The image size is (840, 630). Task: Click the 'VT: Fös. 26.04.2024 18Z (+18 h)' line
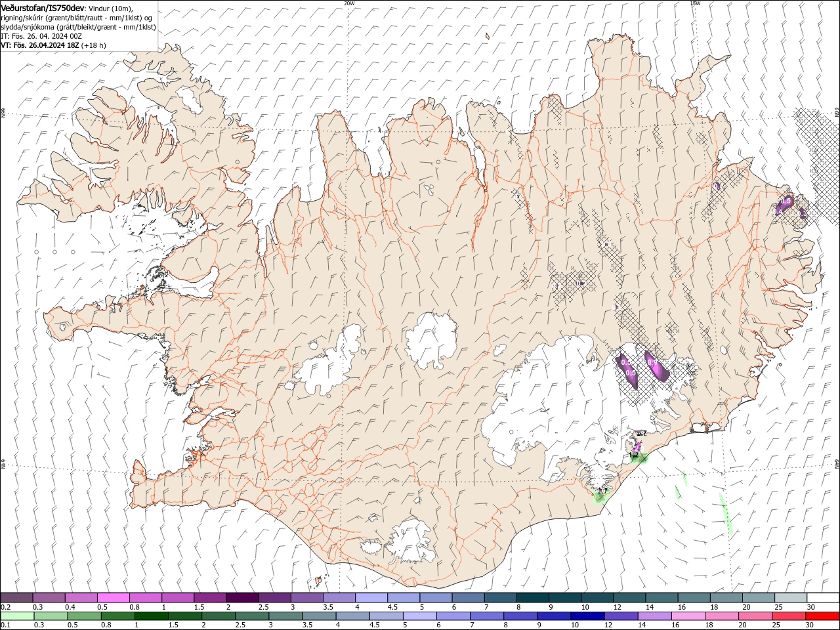pyautogui.click(x=53, y=45)
